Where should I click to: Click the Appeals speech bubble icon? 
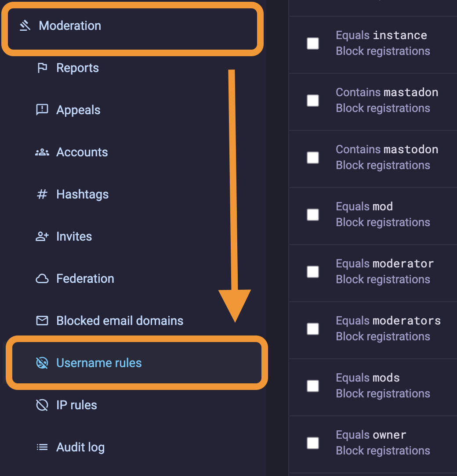tap(42, 110)
